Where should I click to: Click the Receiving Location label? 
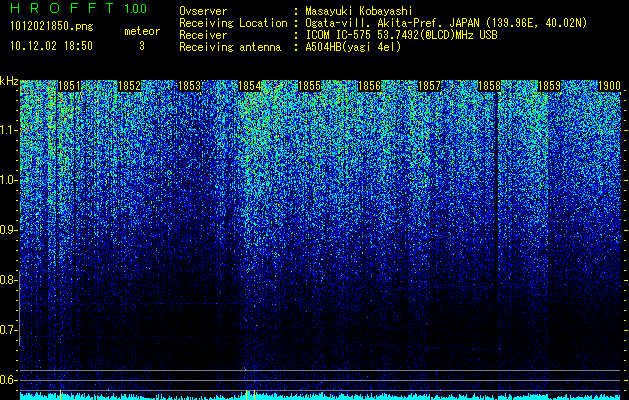(233, 23)
